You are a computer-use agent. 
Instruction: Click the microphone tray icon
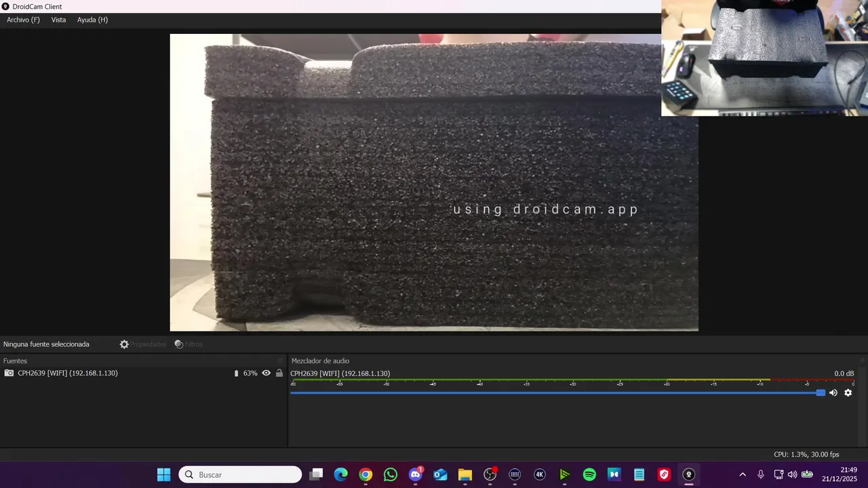point(761,474)
